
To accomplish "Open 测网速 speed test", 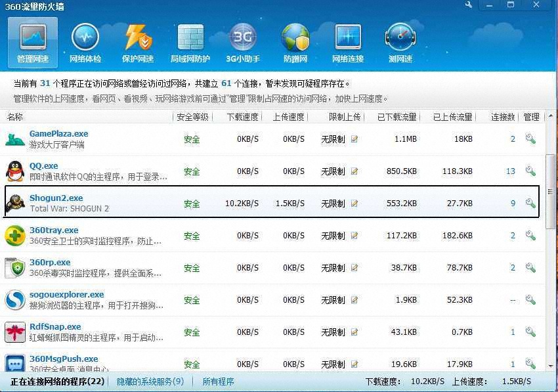I will tap(400, 43).
